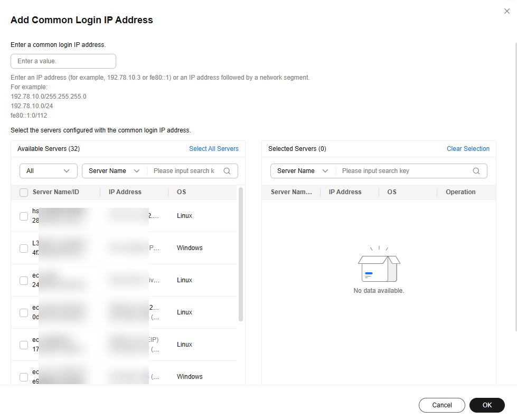Open the All filter dropdown
The height and width of the screenshot is (420, 517).
pos(48,171)
